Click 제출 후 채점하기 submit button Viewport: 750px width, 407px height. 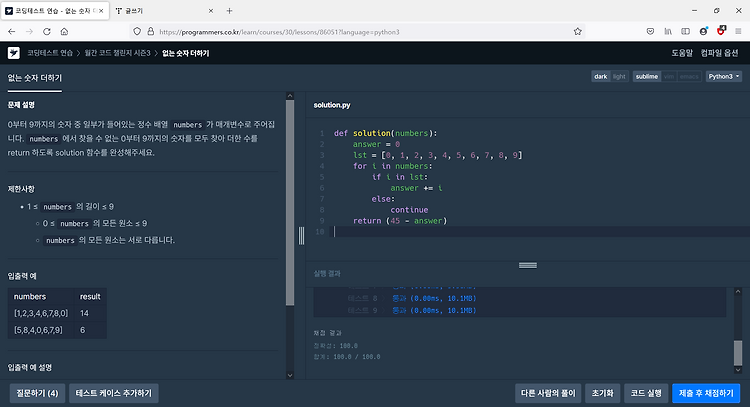[x=706, y=393]
